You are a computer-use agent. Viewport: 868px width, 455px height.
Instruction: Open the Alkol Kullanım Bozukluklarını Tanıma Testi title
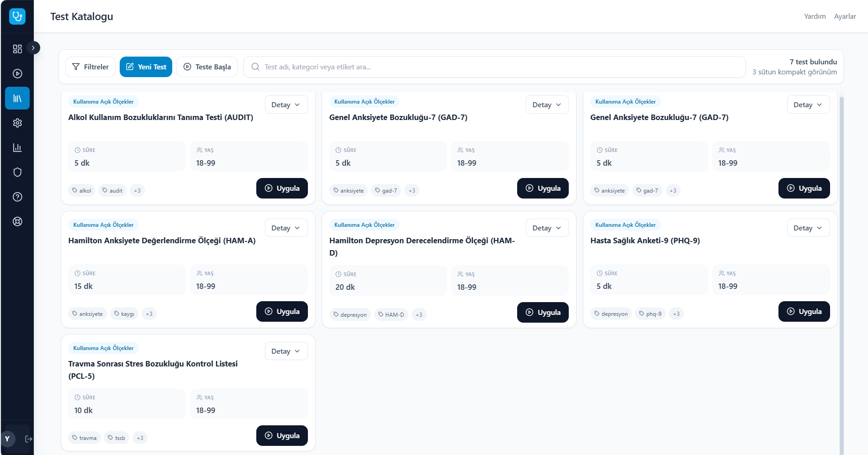point(161,117)
